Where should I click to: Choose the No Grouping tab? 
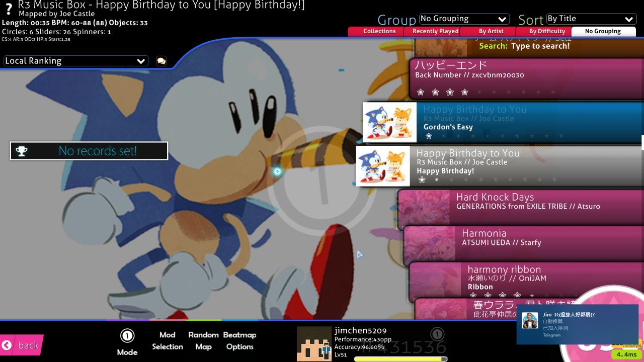[x=603, y=31]
